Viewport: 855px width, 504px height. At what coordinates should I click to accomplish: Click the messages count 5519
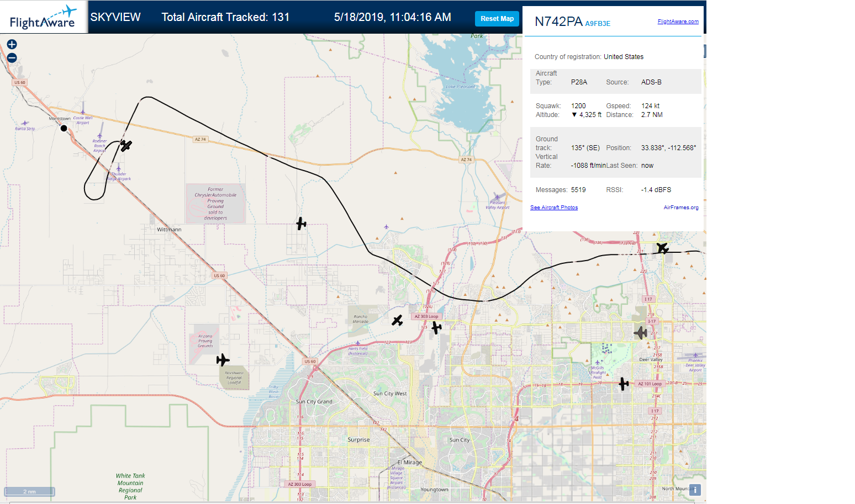pos(578,190)
